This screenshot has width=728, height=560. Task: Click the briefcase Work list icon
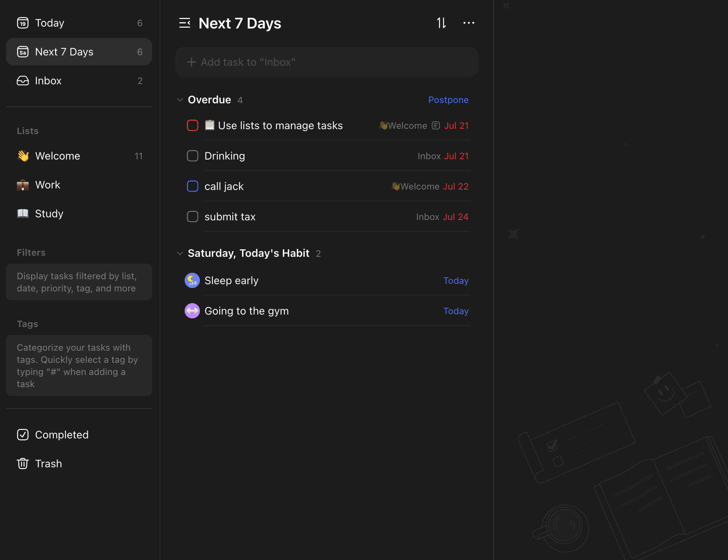click(23, 185)
